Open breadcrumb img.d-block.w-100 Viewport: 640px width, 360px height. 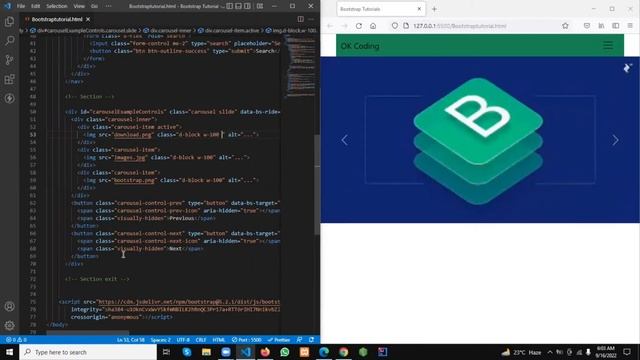[x=291, y=31]
